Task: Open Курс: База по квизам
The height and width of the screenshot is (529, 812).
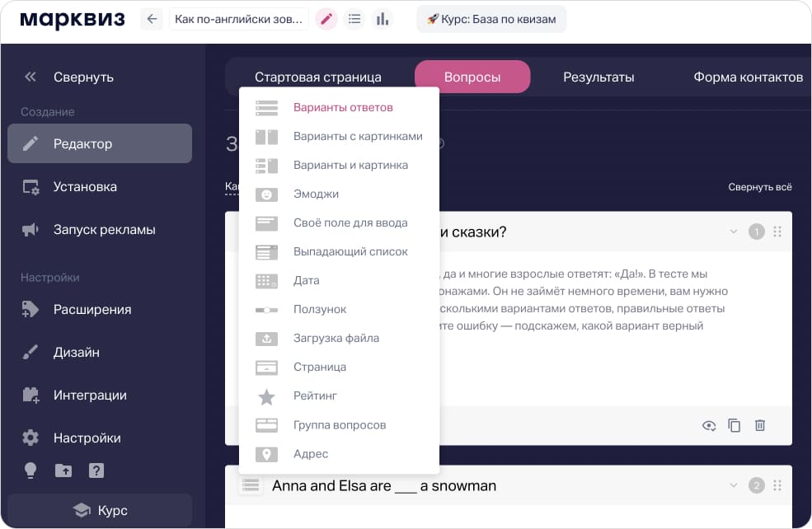Action: point(491,18)
